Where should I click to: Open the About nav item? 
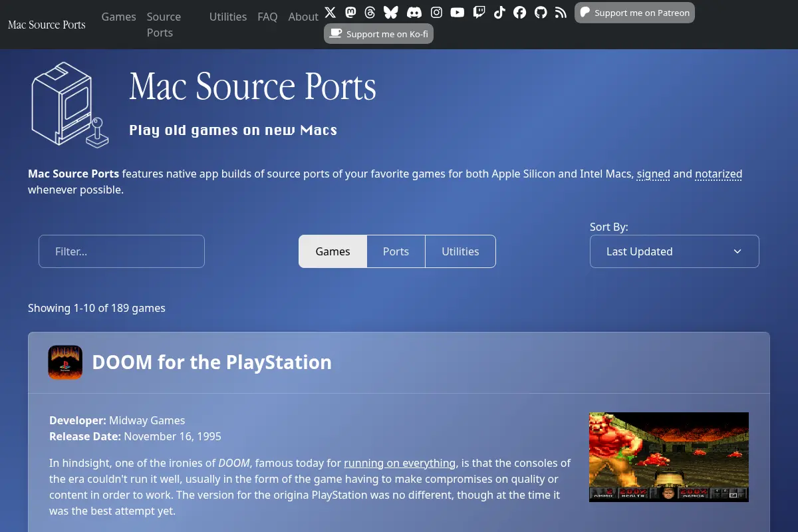pyautogui.click(x=303, y=17)
